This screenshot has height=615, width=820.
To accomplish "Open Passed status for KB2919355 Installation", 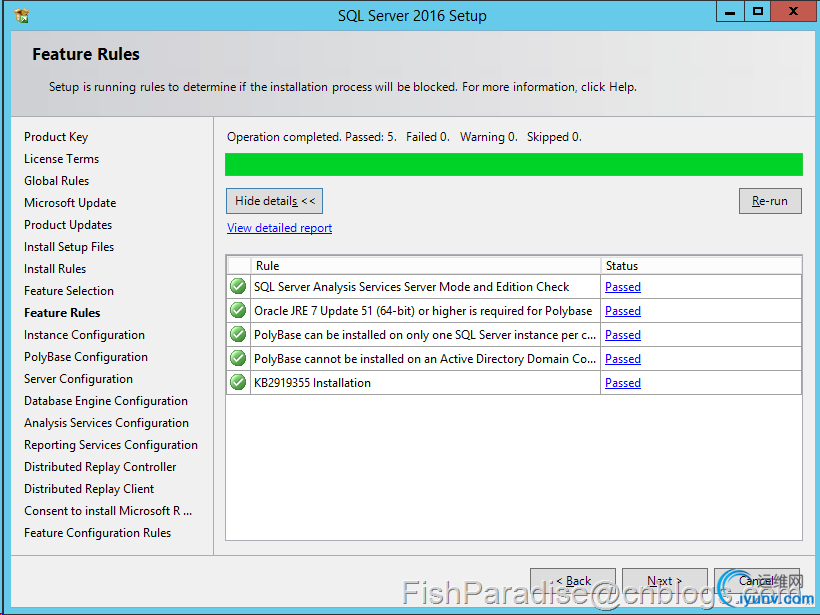I will [623, 383].
